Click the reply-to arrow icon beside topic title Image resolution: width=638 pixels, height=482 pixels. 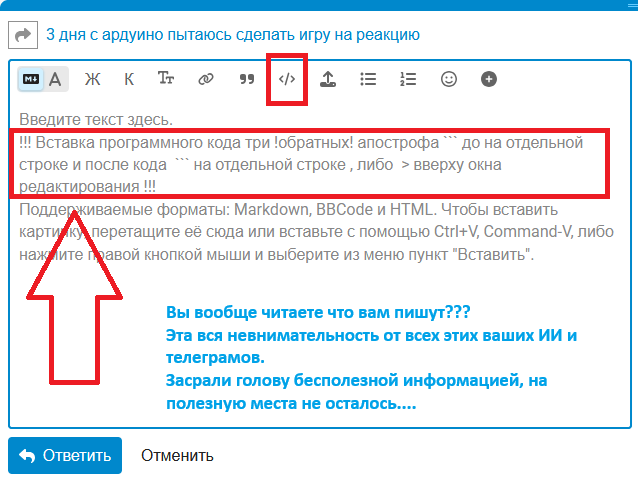click(22, 35)
